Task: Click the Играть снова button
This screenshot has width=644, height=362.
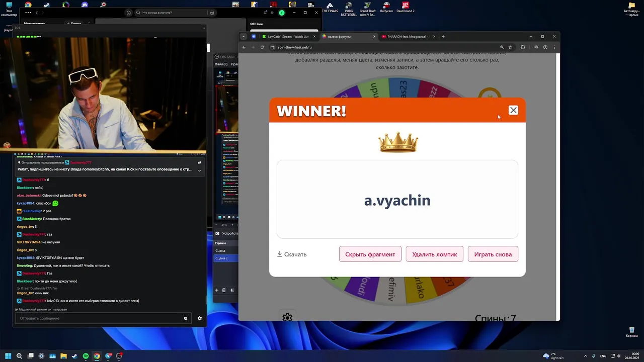Action: (493, 254)
